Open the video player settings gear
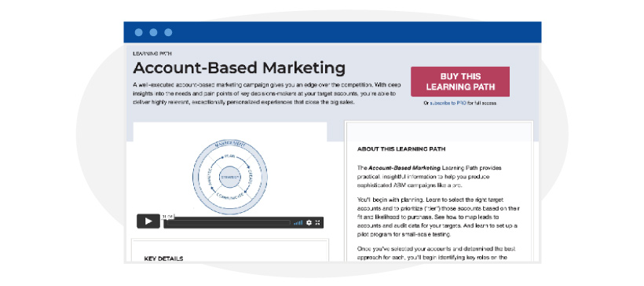Image resolution: width=644 pixels, height=286 pixels. pos(309,222)
